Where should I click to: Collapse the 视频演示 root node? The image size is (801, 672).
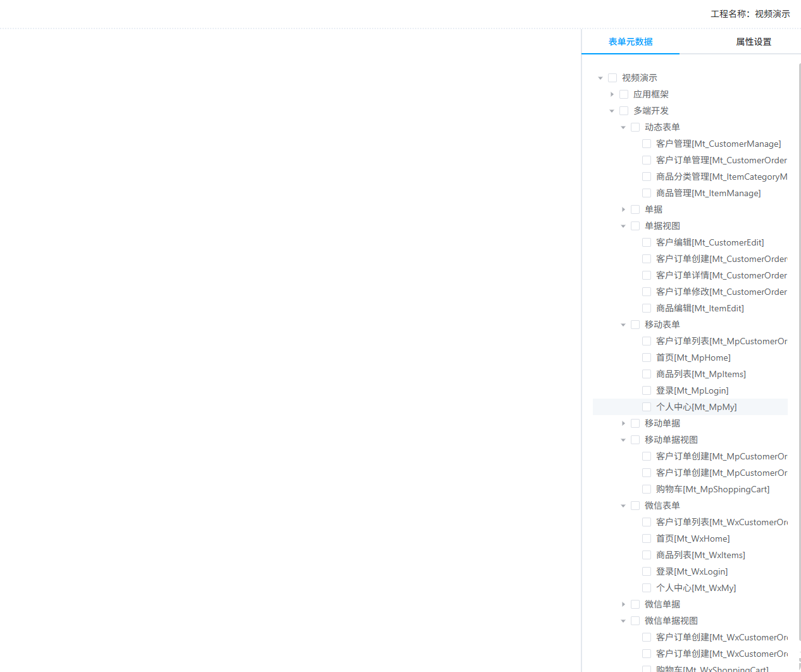600,78
